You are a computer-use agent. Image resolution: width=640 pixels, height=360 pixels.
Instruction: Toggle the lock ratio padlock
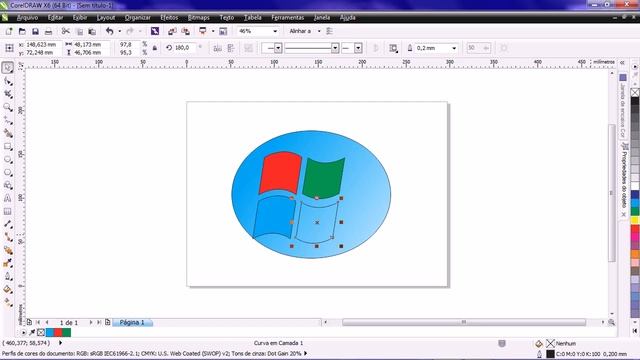pyautogui.click(x=155, y=48)
